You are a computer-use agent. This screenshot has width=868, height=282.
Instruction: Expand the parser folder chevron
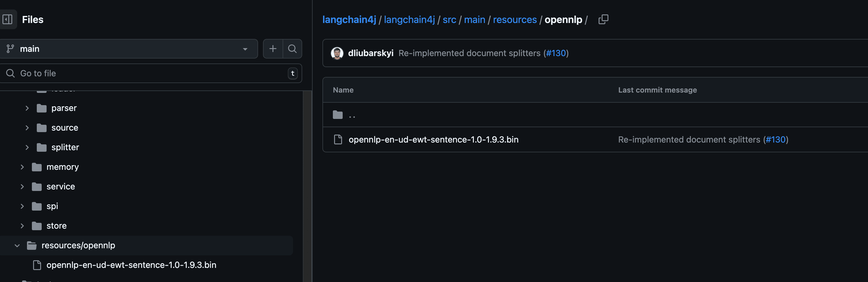(x=27, y=108)
